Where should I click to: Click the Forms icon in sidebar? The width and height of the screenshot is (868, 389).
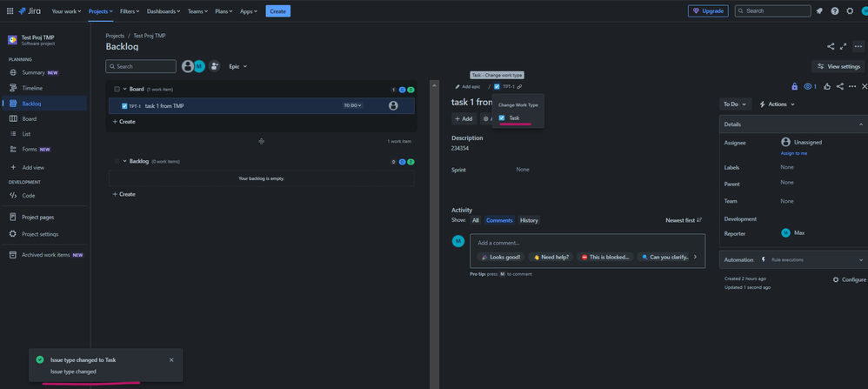[13, 149]
